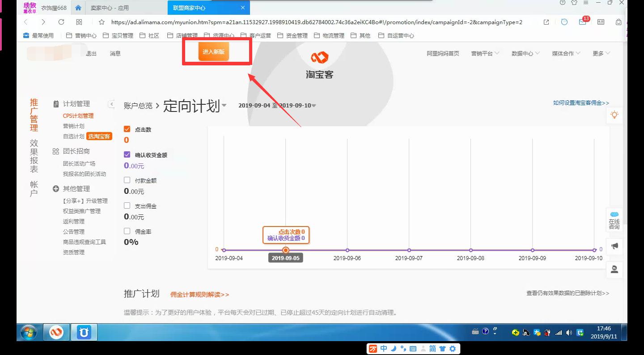
Task: Open the Alimama icon in the taskbar
Action: (x=56, y=332)
